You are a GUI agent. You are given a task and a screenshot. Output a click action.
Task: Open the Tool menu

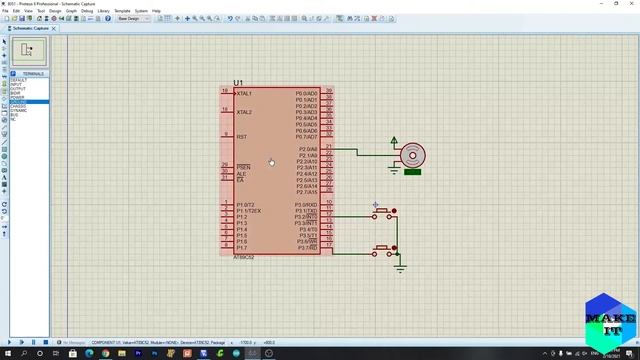(x=41, y=11)
